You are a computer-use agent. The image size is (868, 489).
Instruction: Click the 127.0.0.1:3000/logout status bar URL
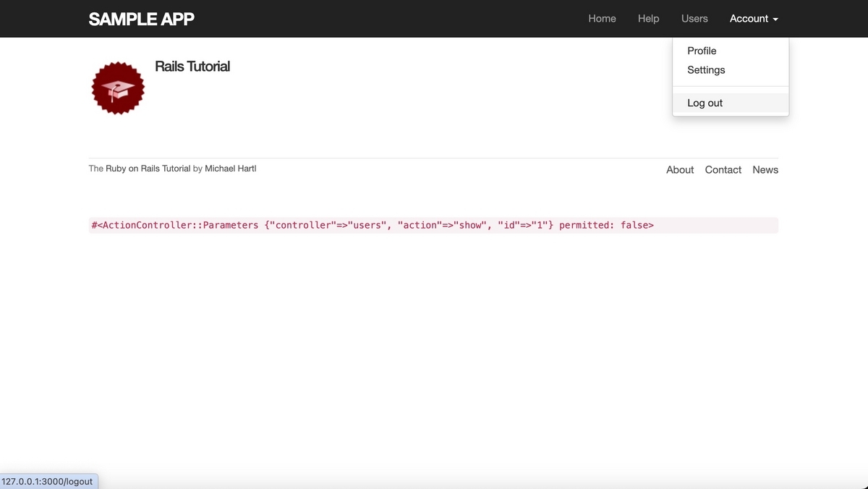tap(47, 482)
